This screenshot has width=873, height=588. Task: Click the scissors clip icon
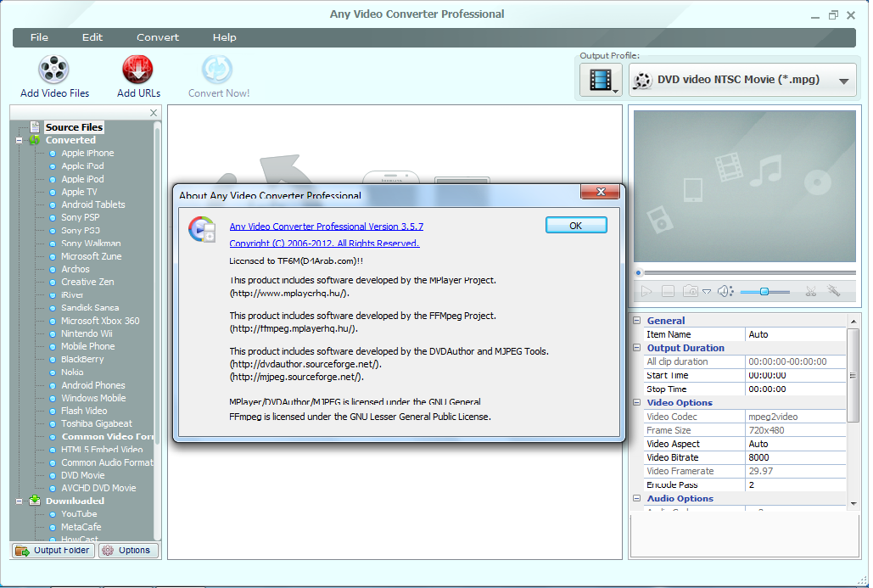pyautogui.click(x=811, y=291)
